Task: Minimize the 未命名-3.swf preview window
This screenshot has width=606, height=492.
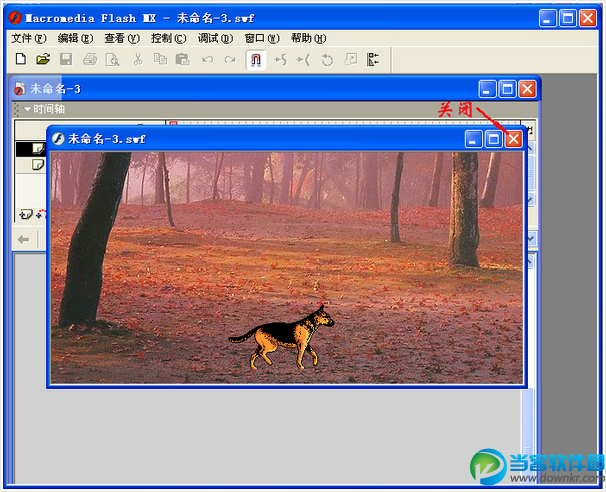Action: click(473, 139)
